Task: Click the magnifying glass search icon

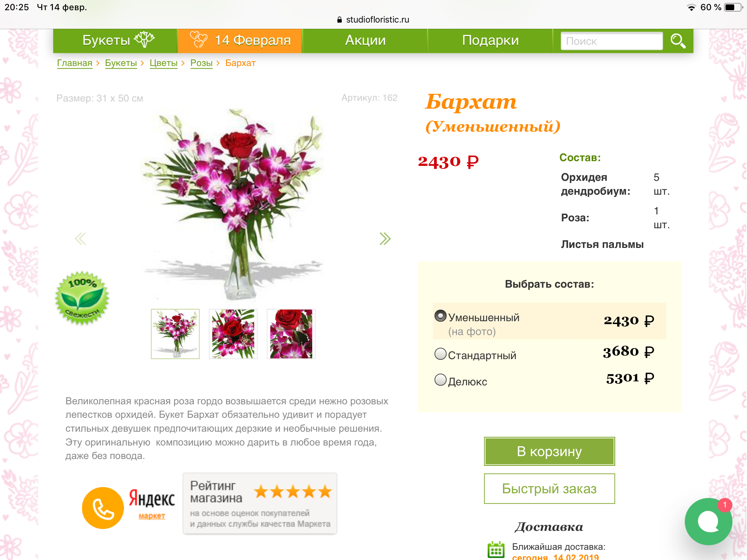Action: 678,41
